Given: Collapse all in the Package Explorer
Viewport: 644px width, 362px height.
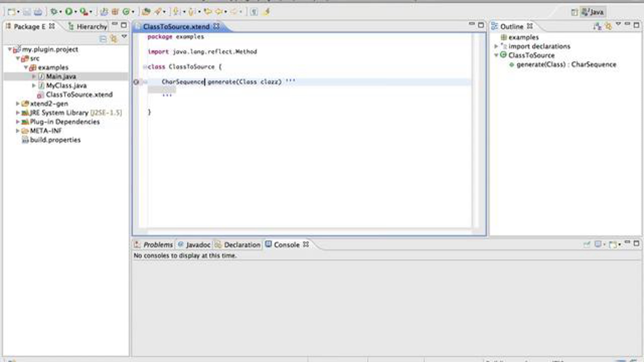Looking at the screenshot, I should [x=103, y=39].
